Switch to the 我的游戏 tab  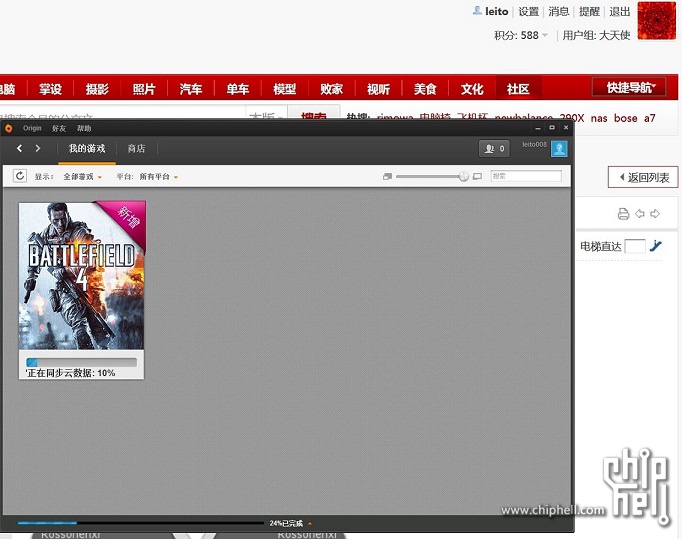pyautogui.click(x=87, y=149)
